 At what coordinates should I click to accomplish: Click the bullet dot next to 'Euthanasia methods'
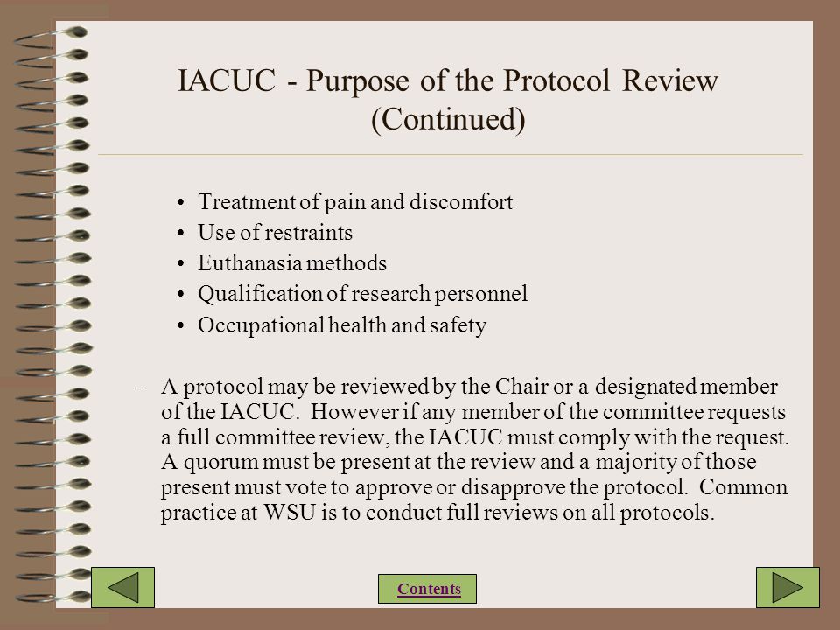181,263
